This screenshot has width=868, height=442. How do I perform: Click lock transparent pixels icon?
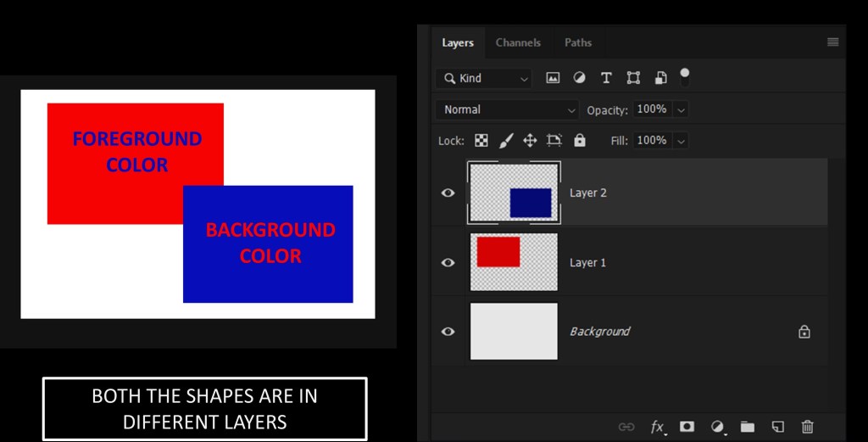tap(481, 141)
